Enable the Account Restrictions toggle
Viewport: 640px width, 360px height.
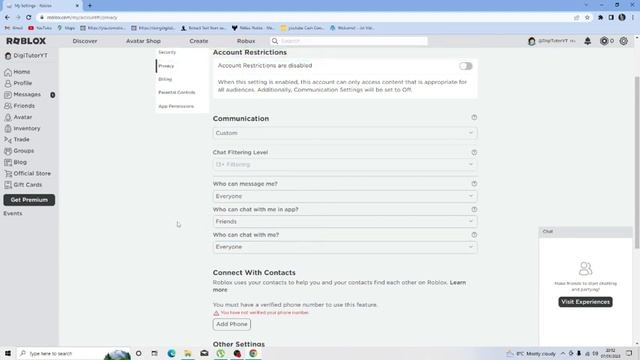pos(465,66)
